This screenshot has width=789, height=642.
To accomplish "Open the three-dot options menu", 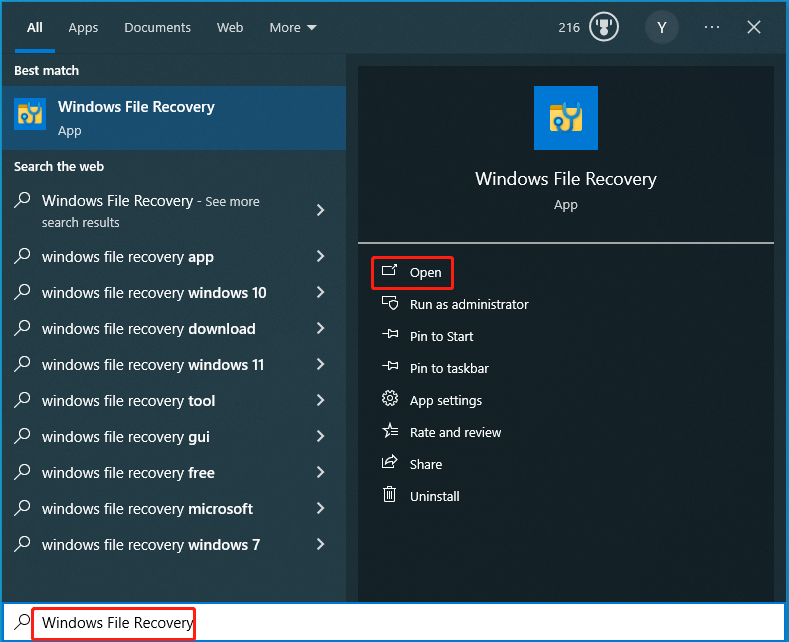I will click(712, 27).
